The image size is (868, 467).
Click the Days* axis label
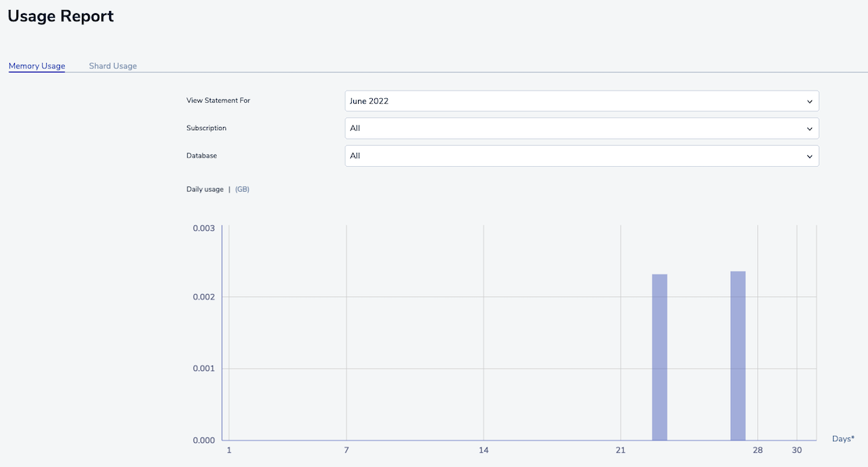(843, 439)
